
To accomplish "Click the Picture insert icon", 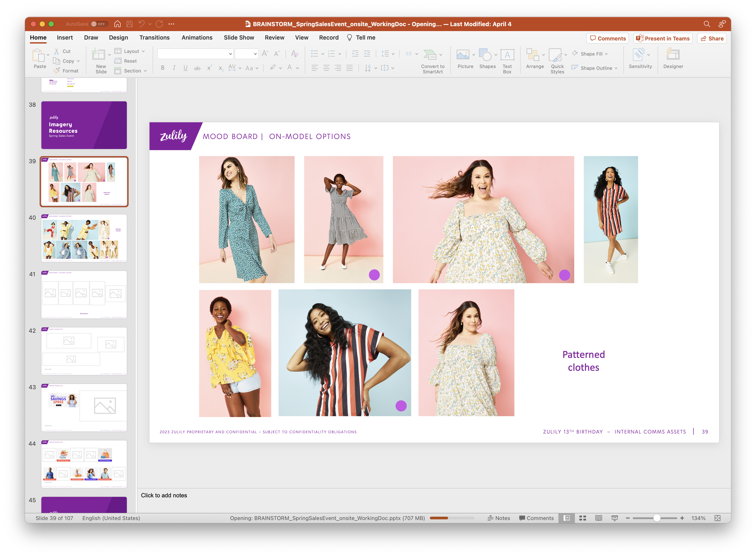I will 462,54.
